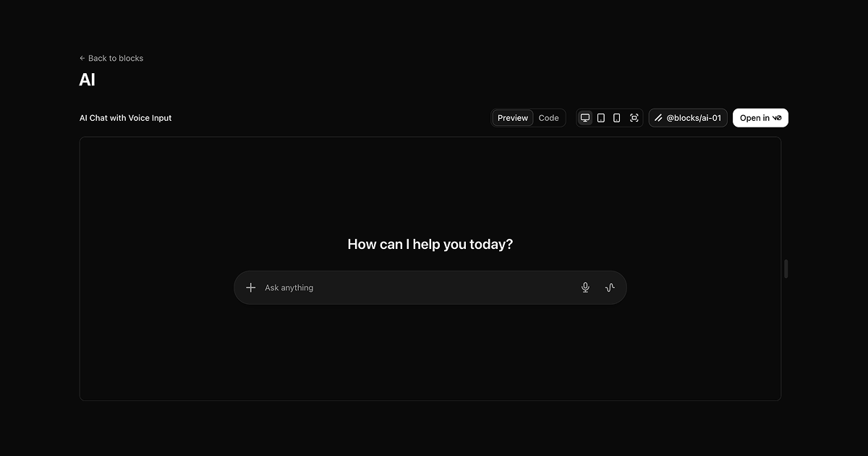Click the scrollbar on the right edge
868x456 pixels.
coord(786,269)
